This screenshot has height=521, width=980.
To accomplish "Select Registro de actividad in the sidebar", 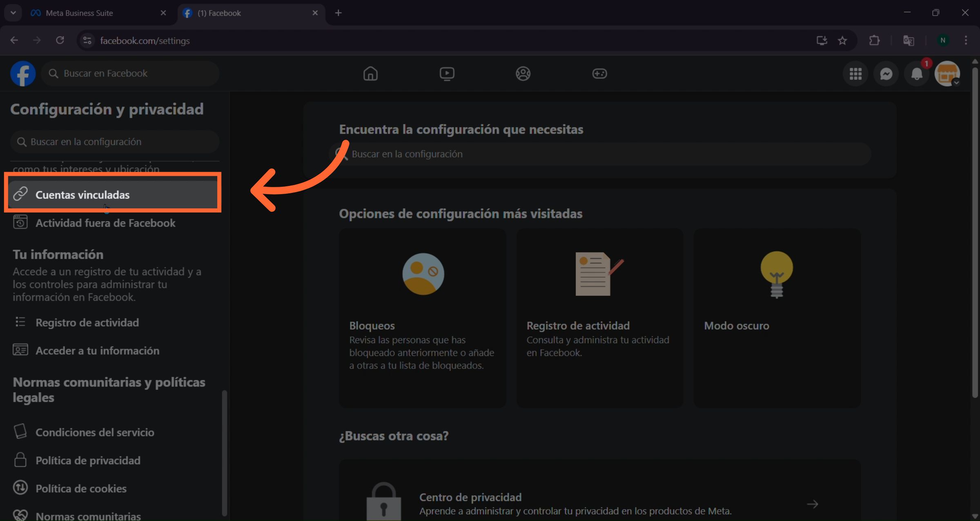I will coord(87,322).
